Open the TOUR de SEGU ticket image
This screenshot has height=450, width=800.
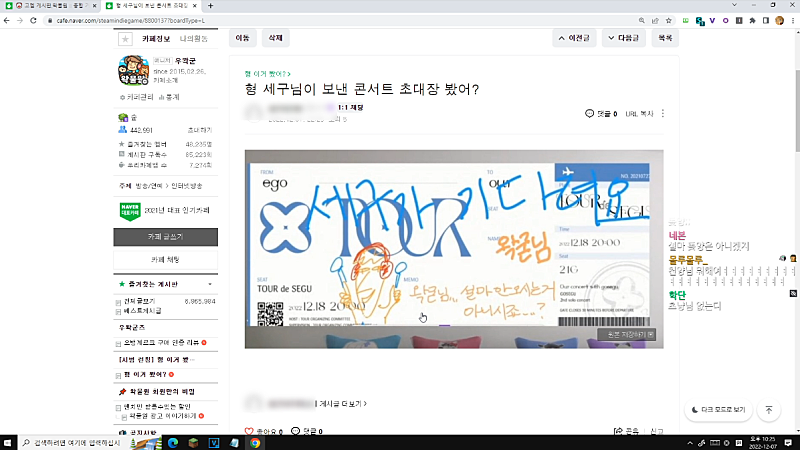tap(454, 249)
